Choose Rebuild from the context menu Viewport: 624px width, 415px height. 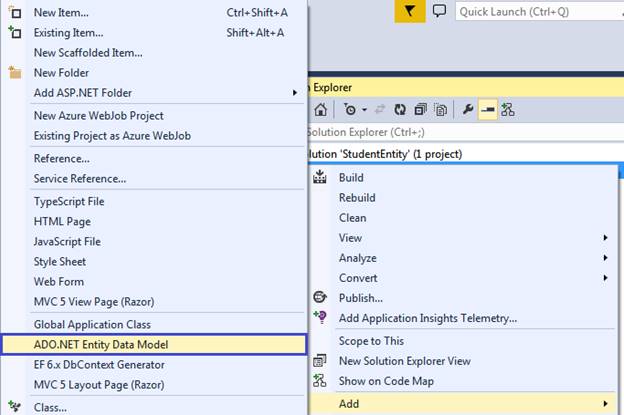point(357,198)
